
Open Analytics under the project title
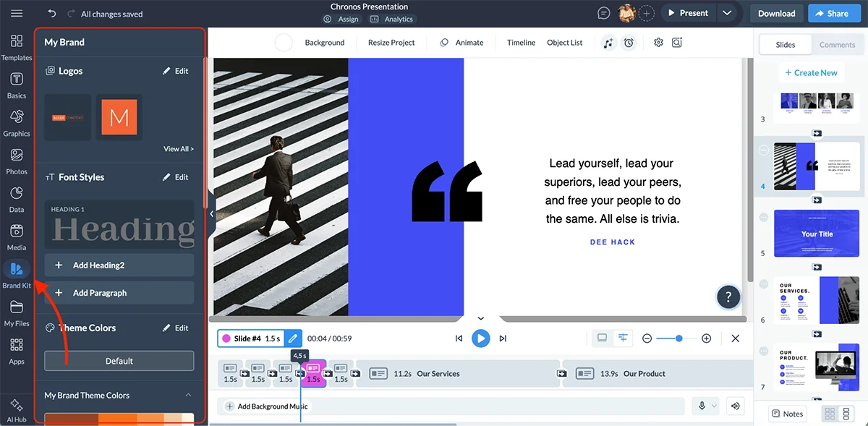point(393,20)
